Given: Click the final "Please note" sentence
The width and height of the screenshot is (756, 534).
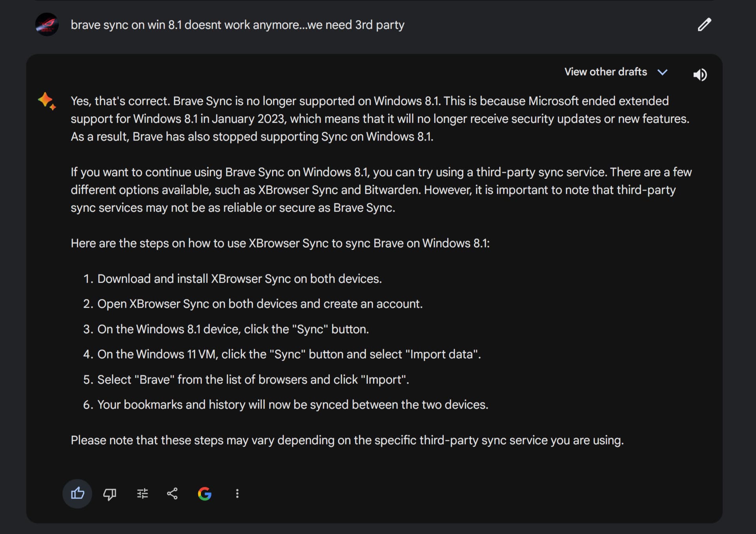Looking at the screenshot, I should point(347,440).
